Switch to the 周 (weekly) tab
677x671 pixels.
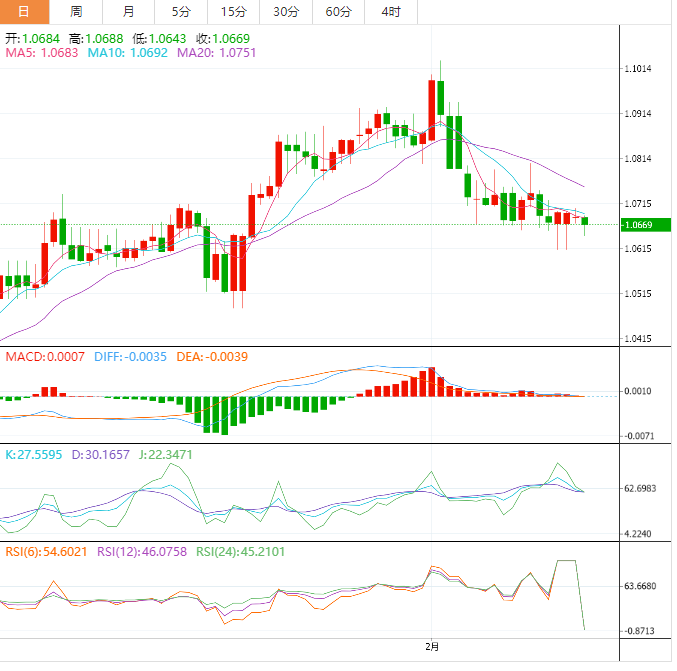point(77,12)
